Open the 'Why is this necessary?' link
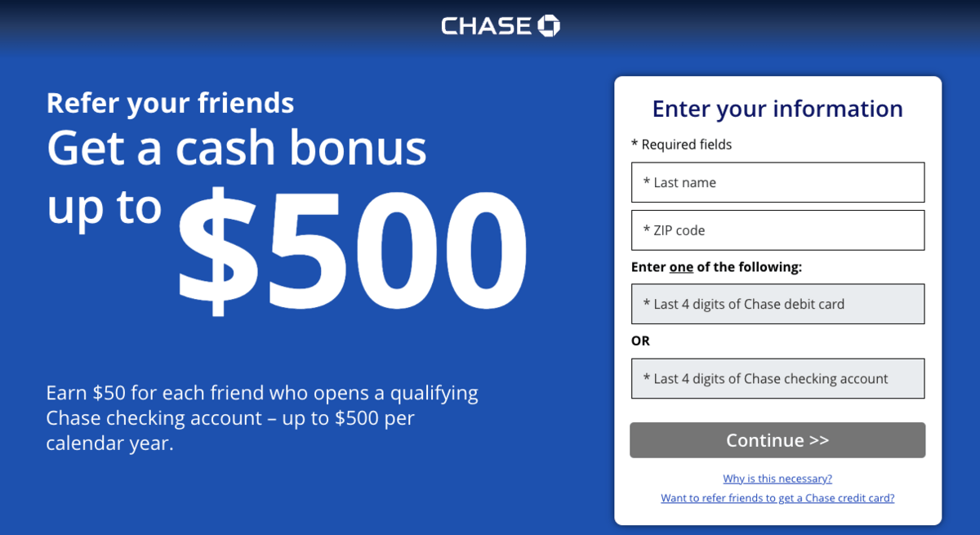 pyautogui.click(x=777, y=479)
